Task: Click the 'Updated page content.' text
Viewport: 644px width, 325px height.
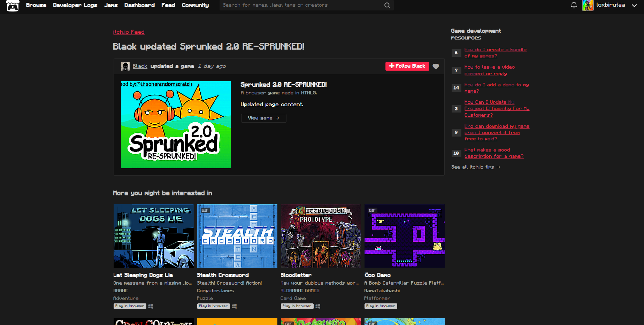Action: 272,105
